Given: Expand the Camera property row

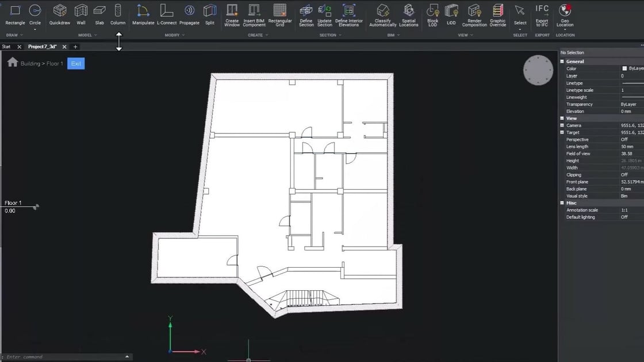Looking at the screenshot, I should click(562, 125).
